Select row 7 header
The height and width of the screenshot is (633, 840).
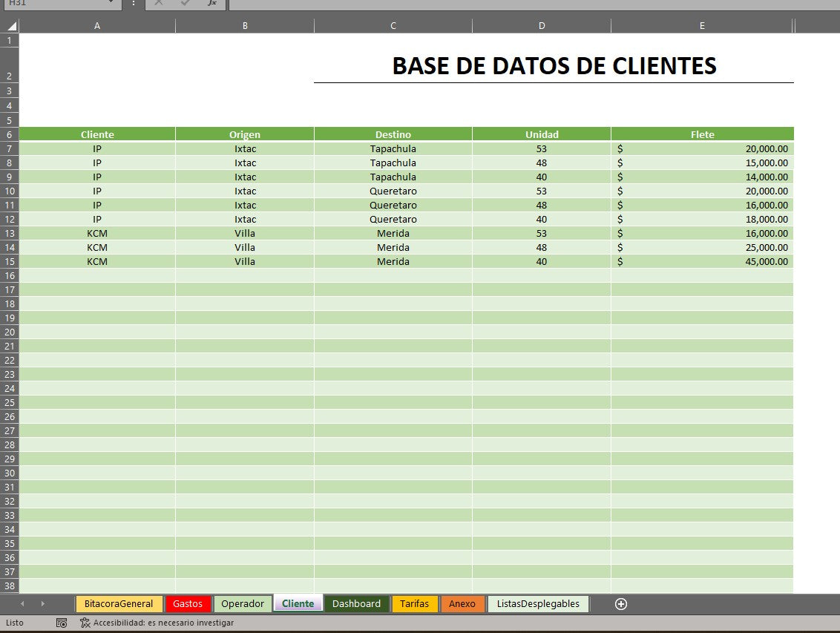[x=10, y=148]
